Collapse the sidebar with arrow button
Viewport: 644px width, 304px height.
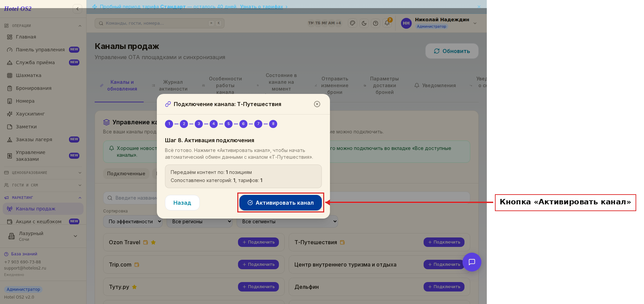(77, 9)
